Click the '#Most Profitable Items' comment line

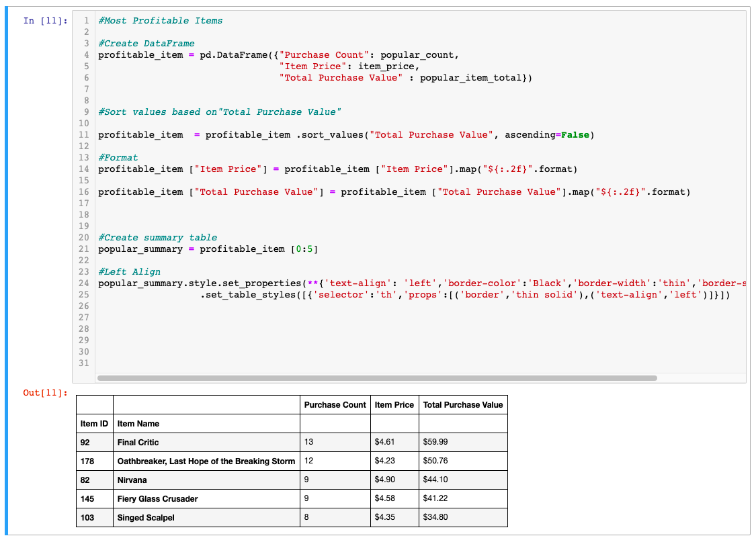pyautogui.click(x=161, y=21)
